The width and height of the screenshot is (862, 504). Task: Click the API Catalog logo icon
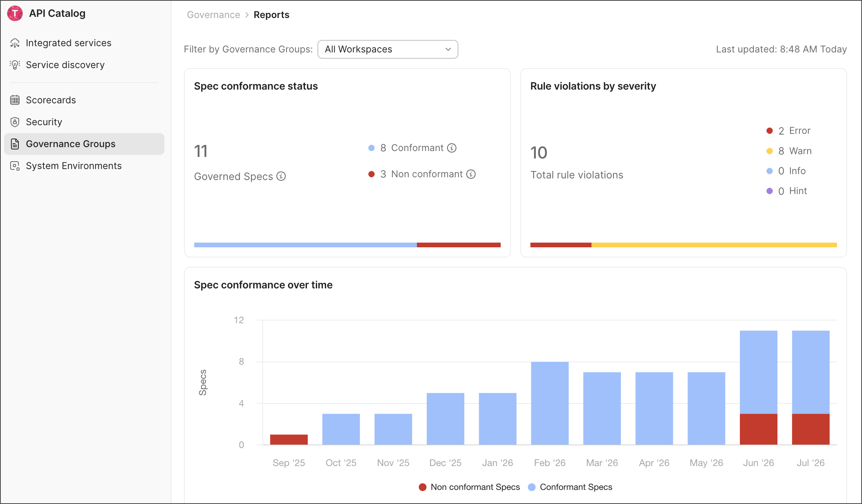(15, 13)
